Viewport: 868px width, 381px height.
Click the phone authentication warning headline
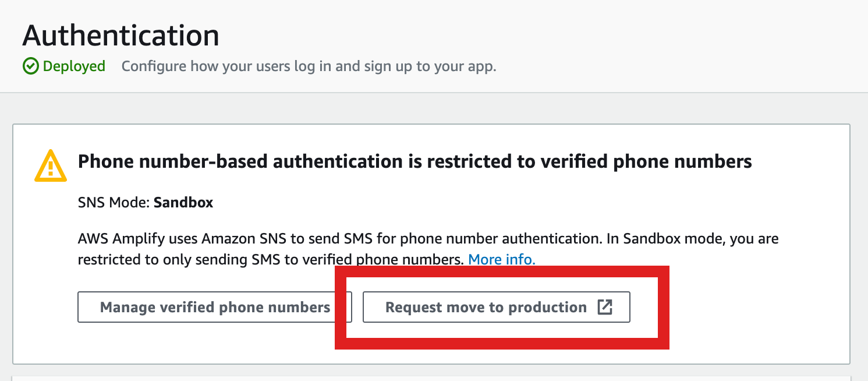pyautogui.click(x=415, y=161)
